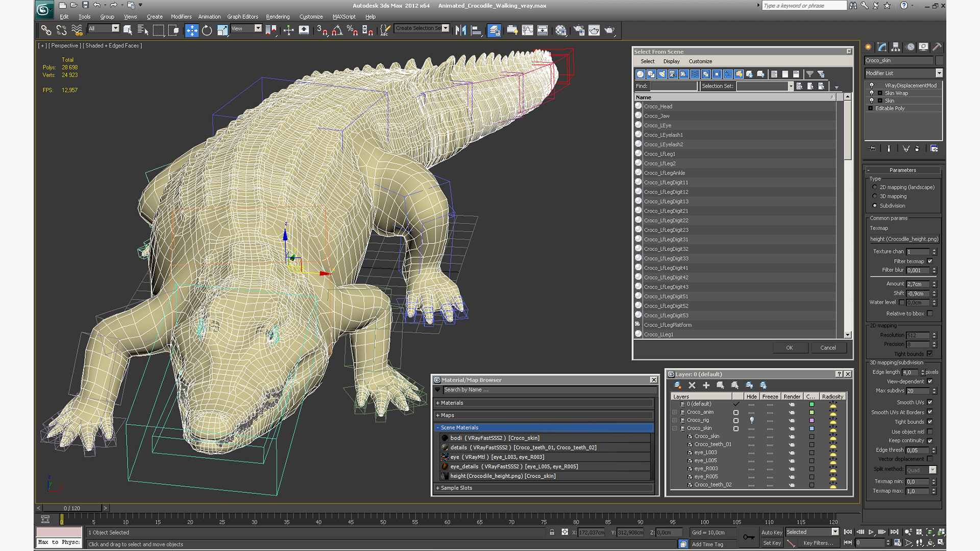Open the Render Setup icon

click(x=579, y=31)
